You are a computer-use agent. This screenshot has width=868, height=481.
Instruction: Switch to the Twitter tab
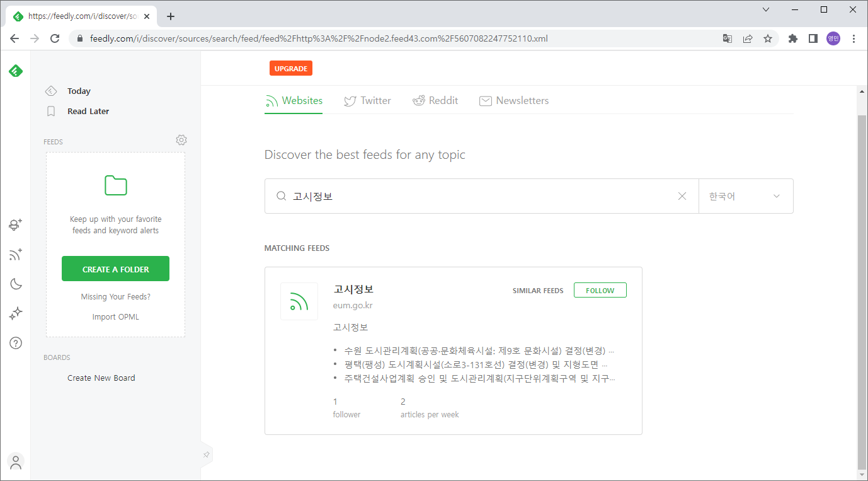[x=367, y=101]
